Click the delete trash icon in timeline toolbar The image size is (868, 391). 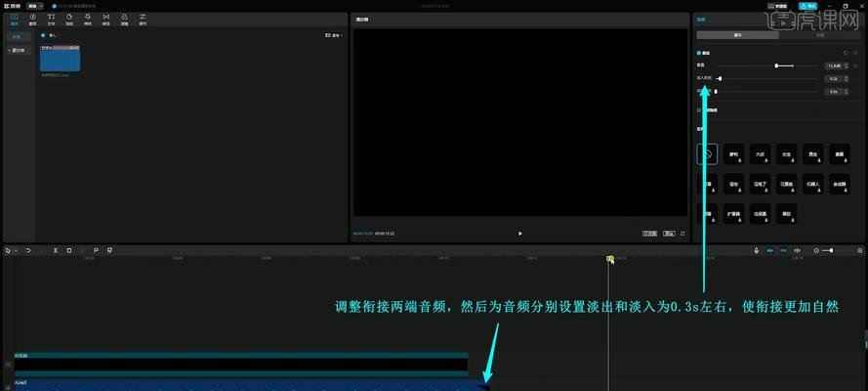[x=69, y=250]
